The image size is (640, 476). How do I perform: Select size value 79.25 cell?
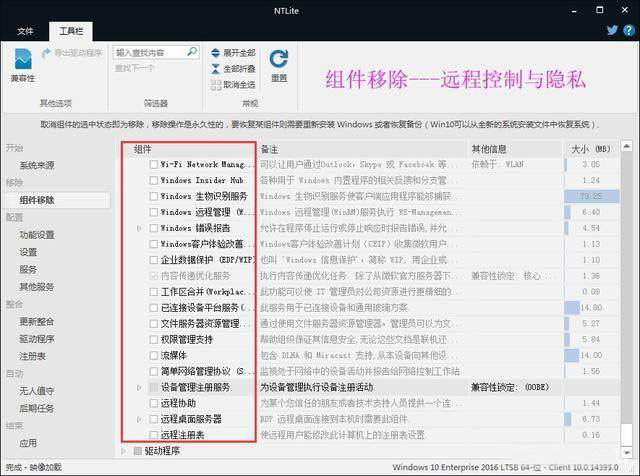tap(591, 196)
